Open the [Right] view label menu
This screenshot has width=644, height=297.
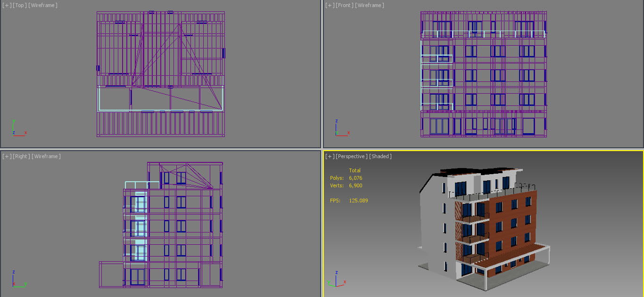coord(21,156)
